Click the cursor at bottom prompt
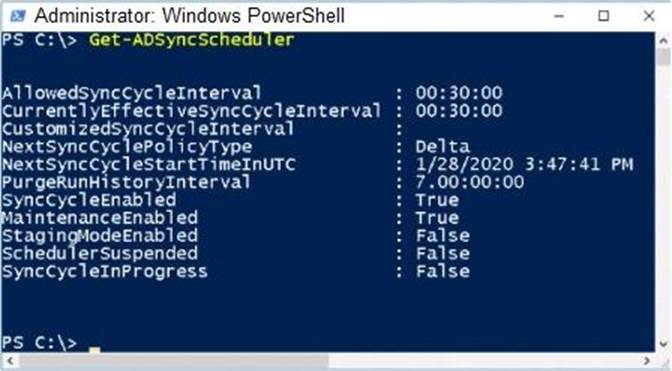The height and width of the screenshot is (371, 672). point(94,350)
